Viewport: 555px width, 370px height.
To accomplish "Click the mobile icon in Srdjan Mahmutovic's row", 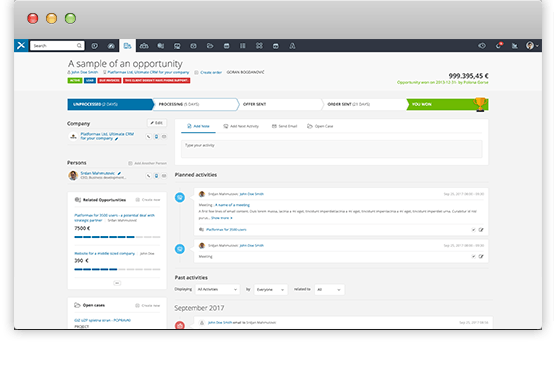I will [156, 176].
